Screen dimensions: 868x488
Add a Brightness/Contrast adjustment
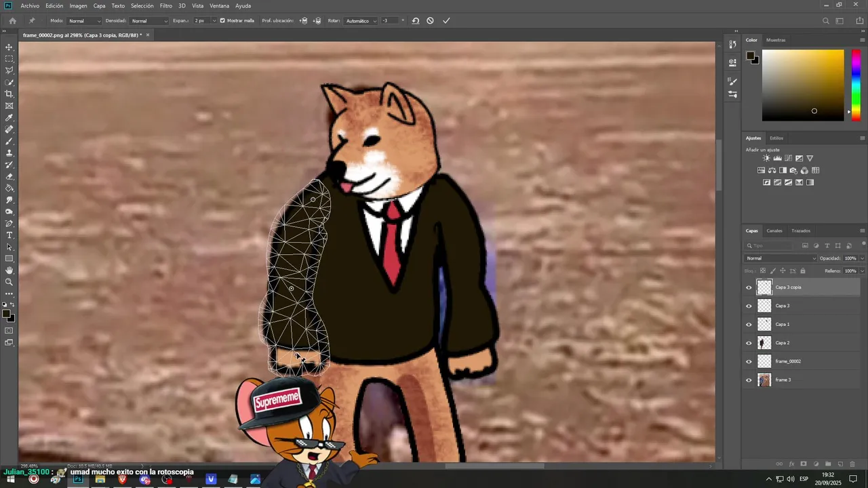coord(766,158)
